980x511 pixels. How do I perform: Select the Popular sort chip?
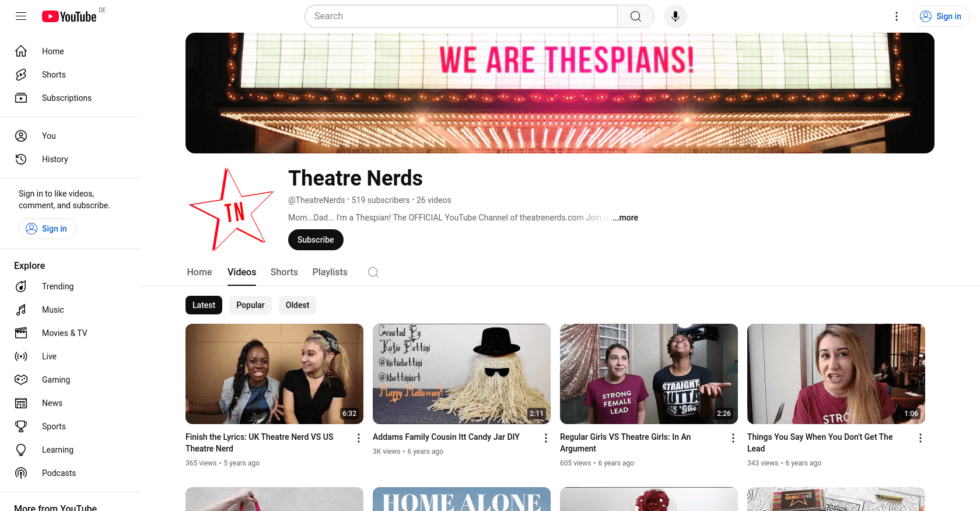click(250, 305)
